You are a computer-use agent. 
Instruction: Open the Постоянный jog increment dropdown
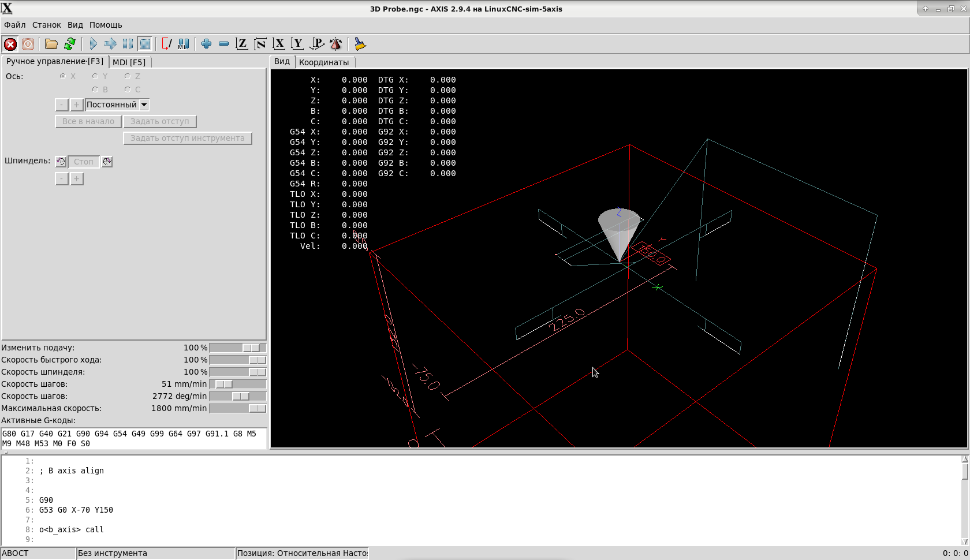144,104
